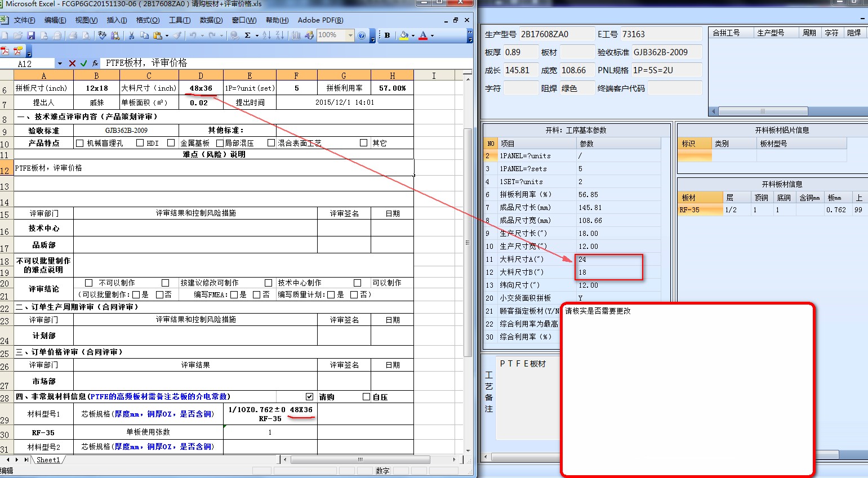Screen dimensions: 868x478
Task: Toggle Bold formatting button
Action: [387, 35]
